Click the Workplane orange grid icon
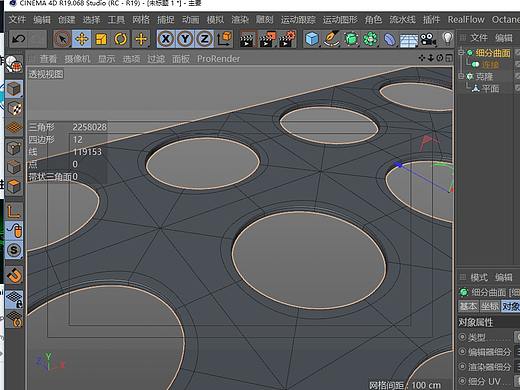 pyautogui.click(x=14, y=127)
